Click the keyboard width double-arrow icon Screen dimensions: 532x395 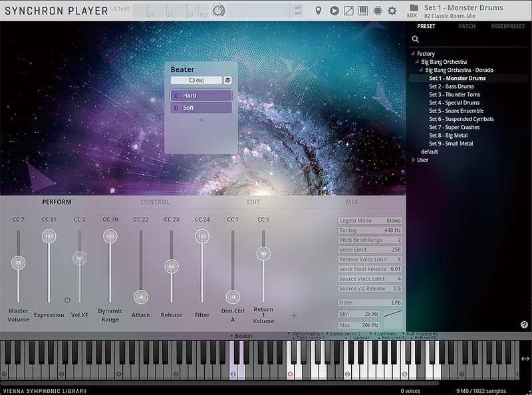pos(525,358)
